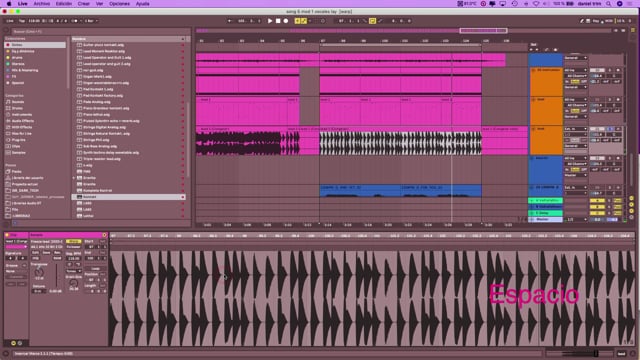The width and height of the screenshot is (640, 360).
Task: Toggle the Draw Mode pencil icon
Action: coord(380,21)
